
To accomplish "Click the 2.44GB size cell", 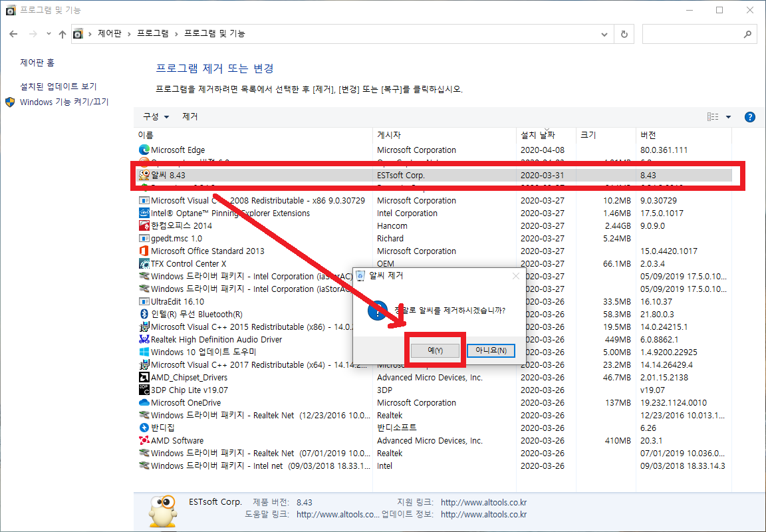I will [617, 225].
